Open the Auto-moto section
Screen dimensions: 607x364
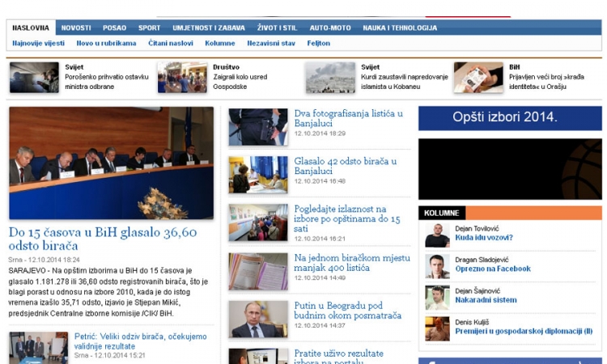tap(330, 28)
